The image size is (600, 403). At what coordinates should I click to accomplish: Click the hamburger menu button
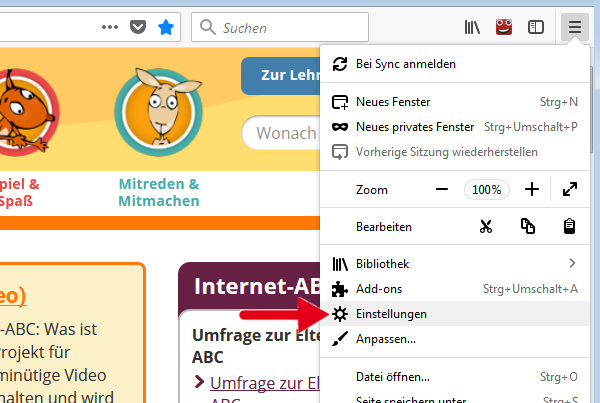coord(574,27)
